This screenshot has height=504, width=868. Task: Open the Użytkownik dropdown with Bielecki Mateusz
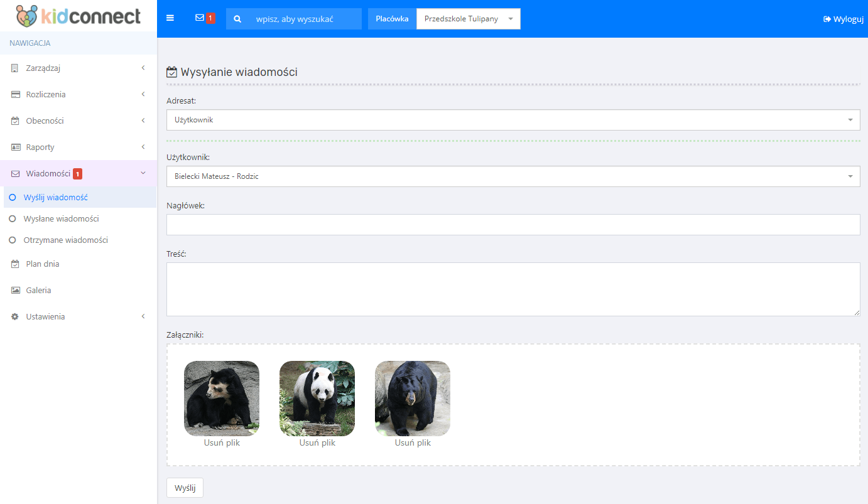click(x=513, y=176)
